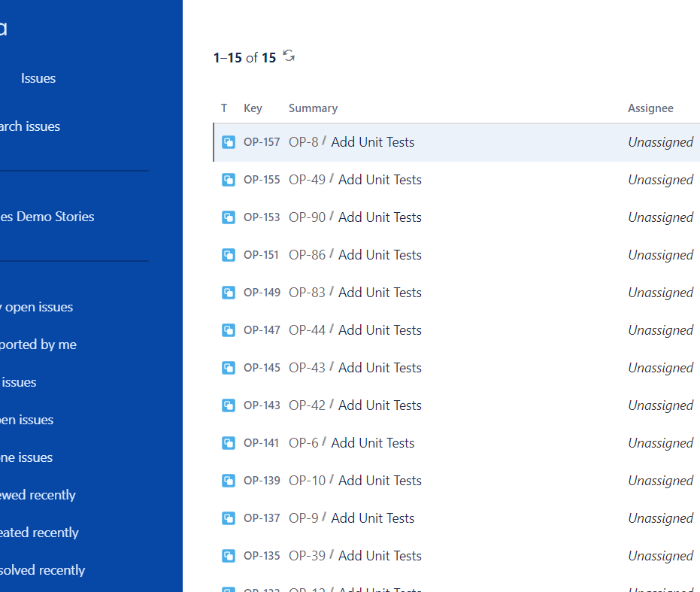Open parent issue OP-43 link
The image size is (700, 592).
[x=307, y=367]
